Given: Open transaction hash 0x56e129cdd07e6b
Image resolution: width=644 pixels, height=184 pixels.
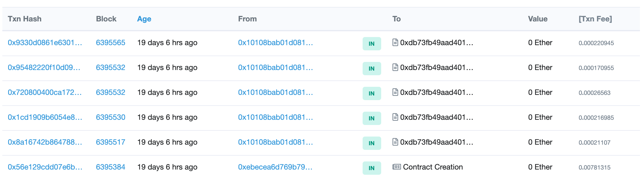Looking at the screenshot, I should (x=45, y=167).
